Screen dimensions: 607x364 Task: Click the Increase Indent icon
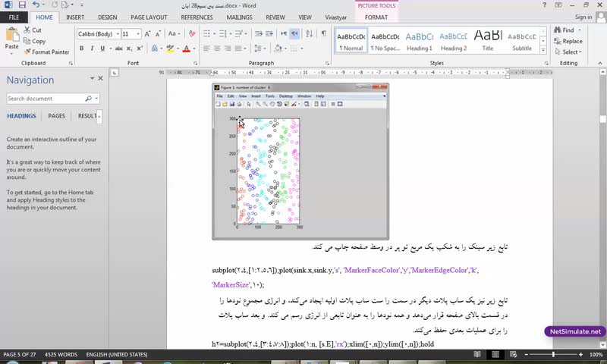point(269,34)
